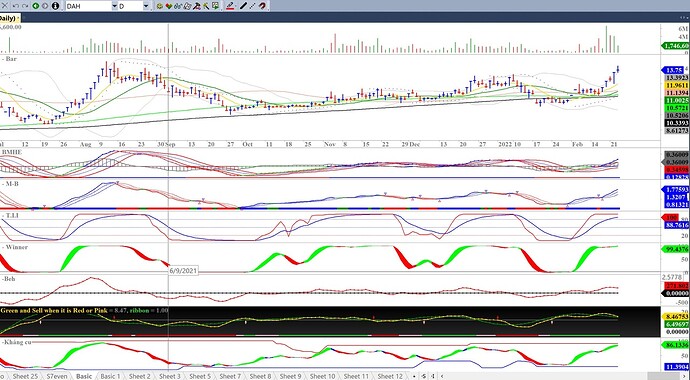Open the DAH symbol dropdown arrow
Image resolution: width=690 pixels, height=380 pixels.
[114, 6]
